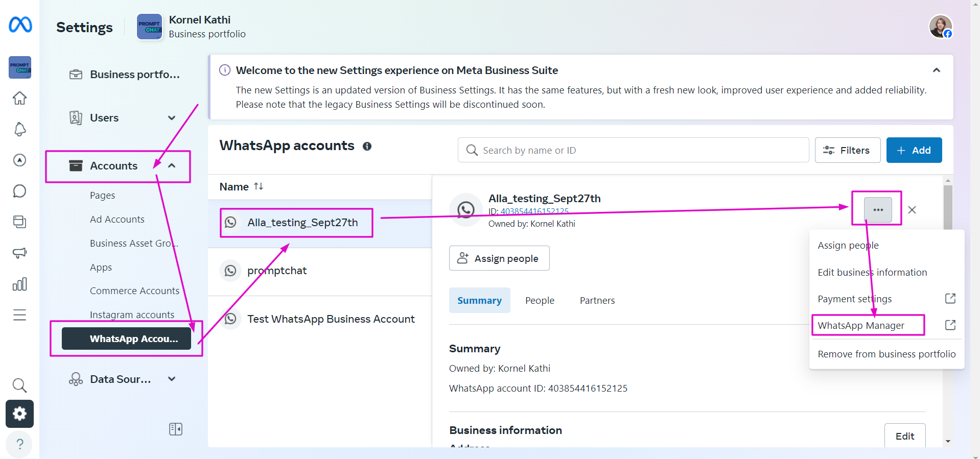Open Notifications bell icon
The width and height of the screenshot is (980, 459).
click(x=19, y=129)
